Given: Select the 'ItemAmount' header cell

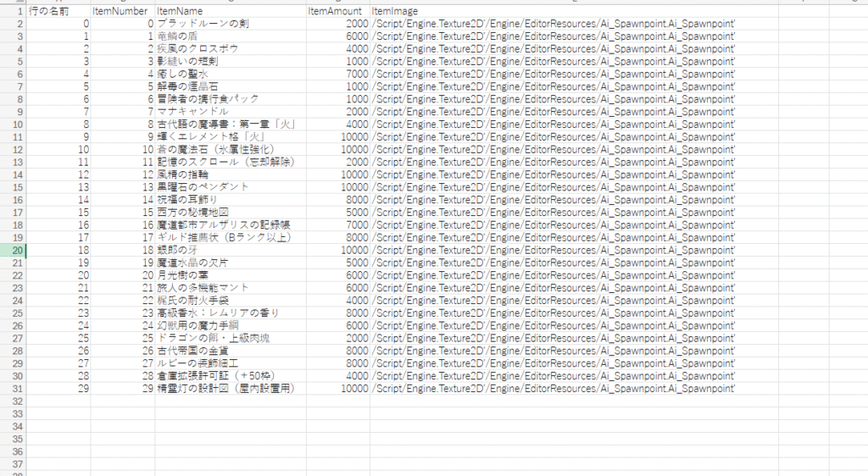Looking at the screenshot, I should click(x=338, y=11).
